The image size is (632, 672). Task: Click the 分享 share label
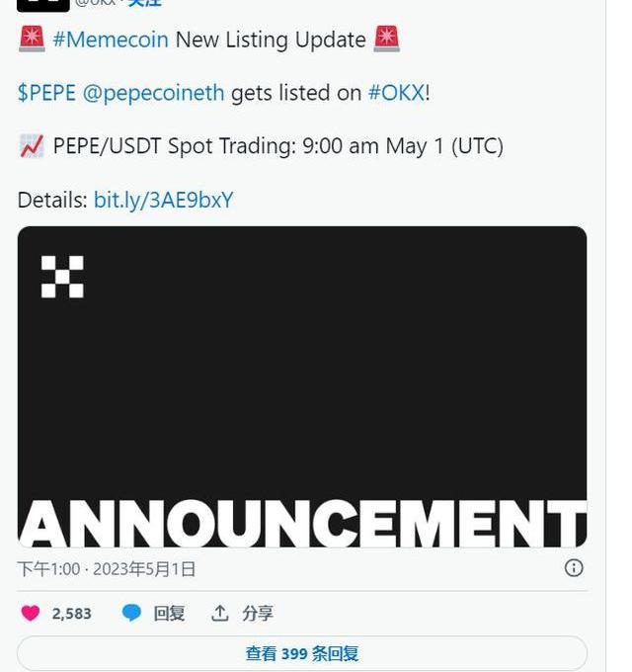point(258,614)
